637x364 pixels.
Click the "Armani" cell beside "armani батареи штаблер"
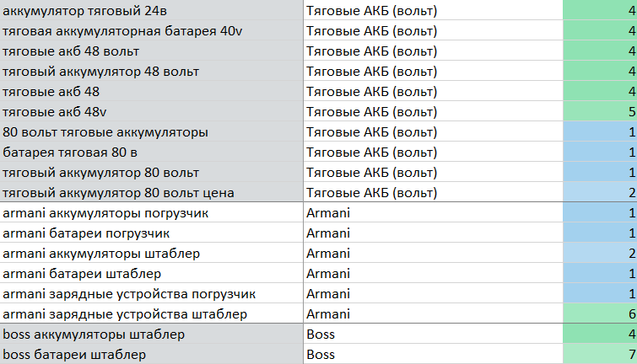point(433,273)
